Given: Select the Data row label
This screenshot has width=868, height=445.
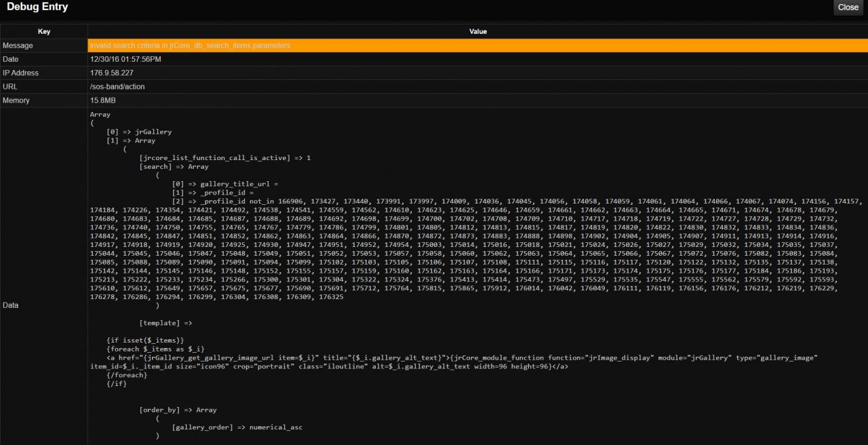Looking at the screenshot, I should tap(11, 305).
